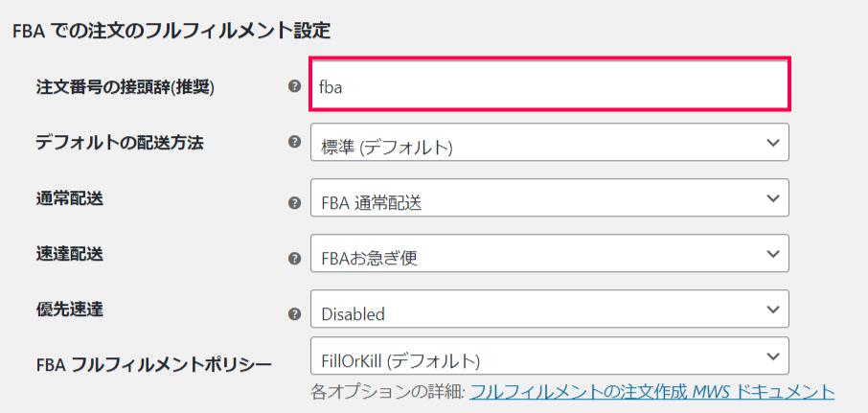Open the 速達配送 dropdown showing FBAお急ぎ便
The height and width of the screenshot is (413, 868).
point(550,253)
